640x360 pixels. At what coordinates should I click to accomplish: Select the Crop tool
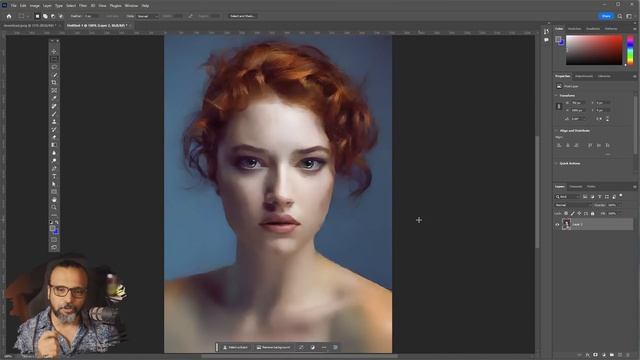(54, 83)
